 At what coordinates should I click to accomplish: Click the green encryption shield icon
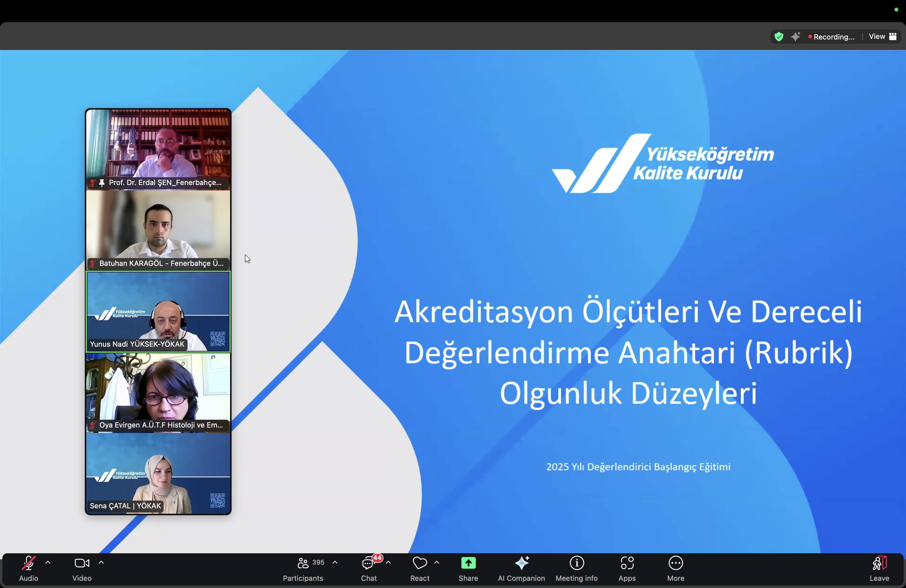click(x=779, y=37)
